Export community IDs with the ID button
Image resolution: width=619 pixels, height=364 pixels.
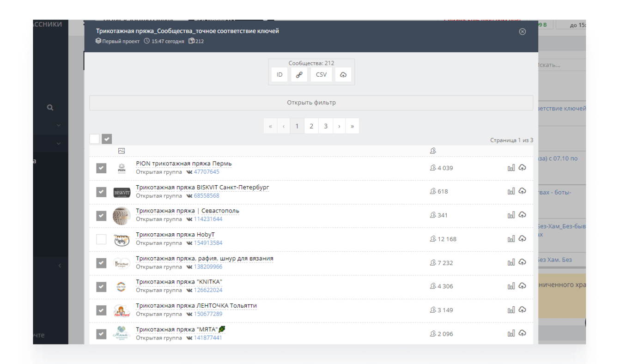coord(279,75)
